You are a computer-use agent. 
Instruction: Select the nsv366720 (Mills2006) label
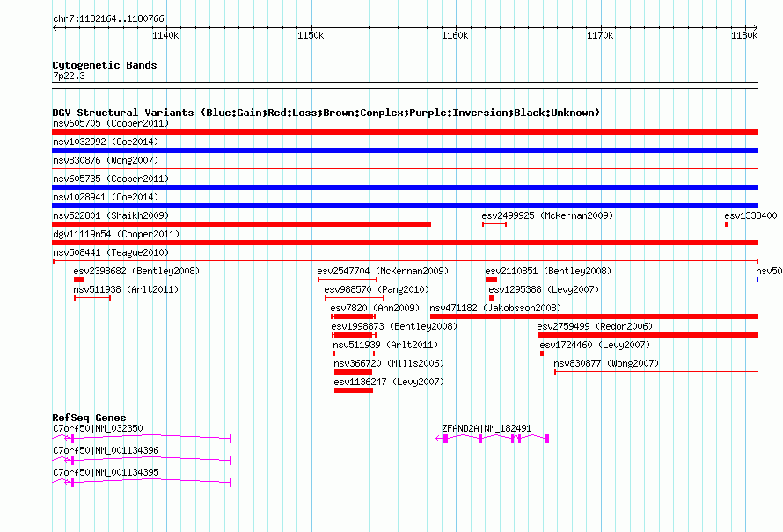tap(389, 363)
